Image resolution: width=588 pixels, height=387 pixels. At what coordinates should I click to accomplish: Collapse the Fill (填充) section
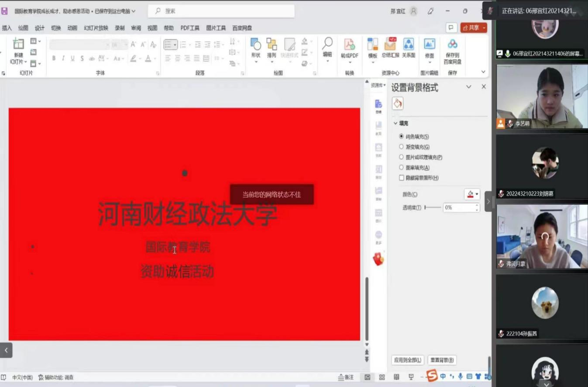click(396, 124)
